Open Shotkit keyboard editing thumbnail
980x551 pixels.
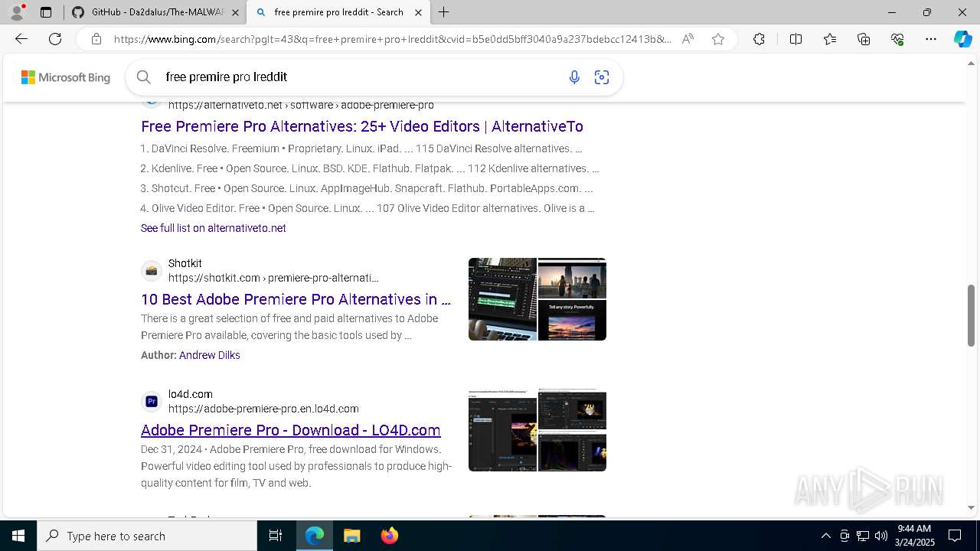click(502, 299)
